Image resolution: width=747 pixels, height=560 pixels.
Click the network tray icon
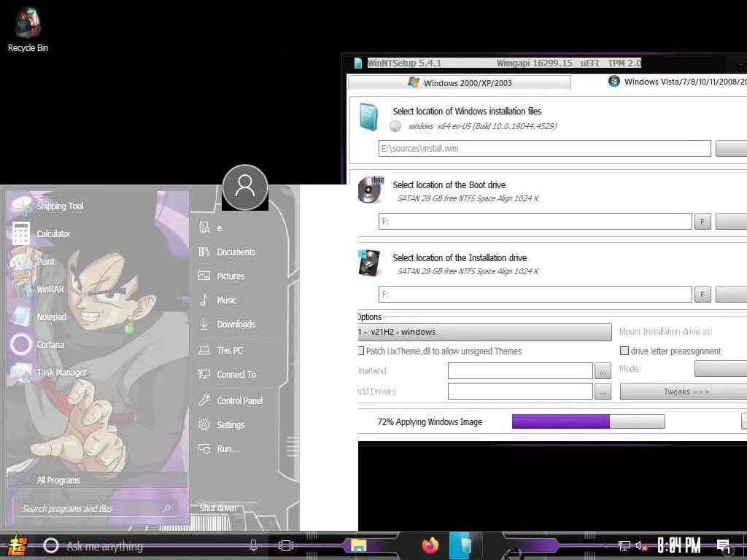tap(624, 545)
